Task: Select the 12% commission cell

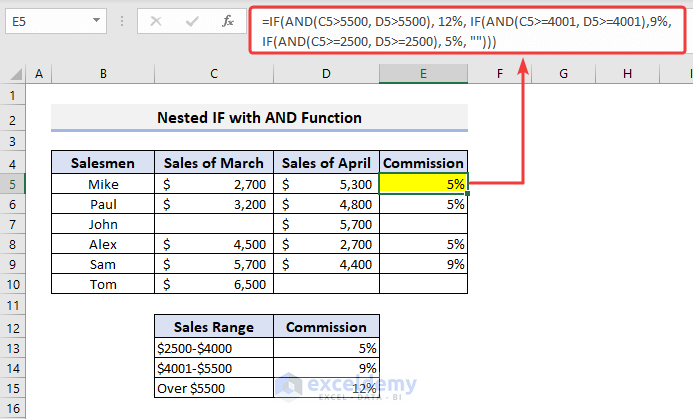Action: (x=327, y=388)
